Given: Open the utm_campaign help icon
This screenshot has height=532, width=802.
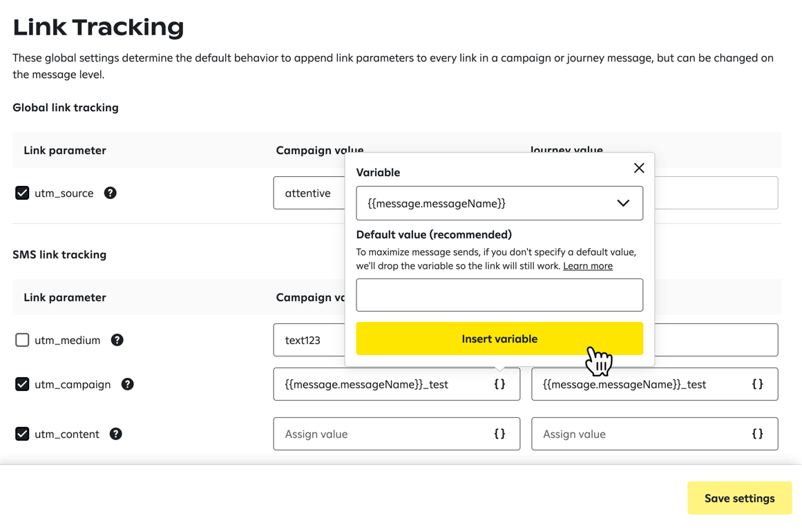Looking at the screenshot, I should [127, 383].
